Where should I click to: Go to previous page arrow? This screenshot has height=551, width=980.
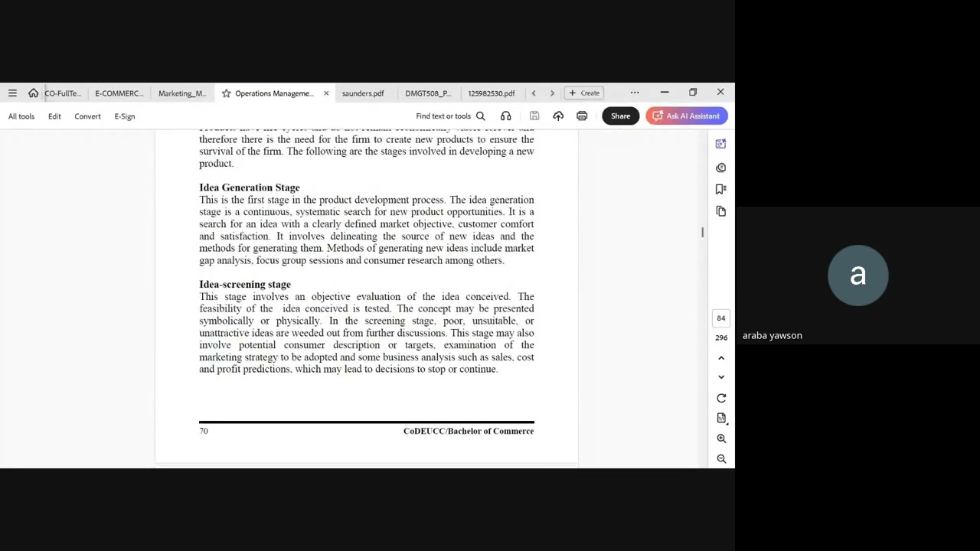pos(721,358)
